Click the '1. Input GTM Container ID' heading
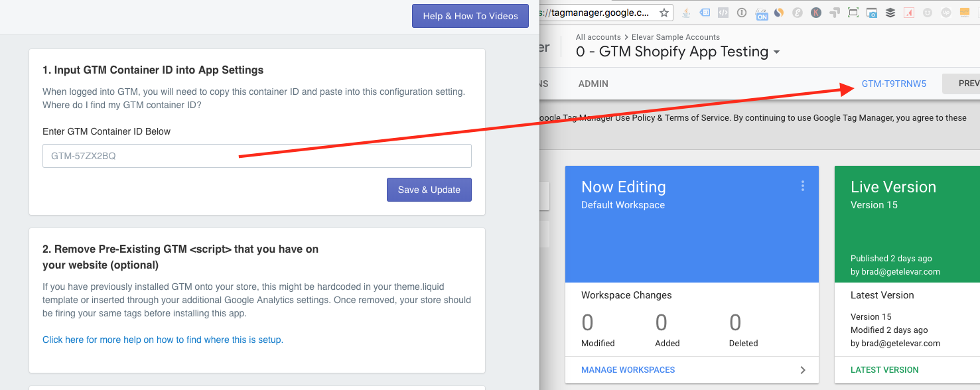 click(153, 70)
